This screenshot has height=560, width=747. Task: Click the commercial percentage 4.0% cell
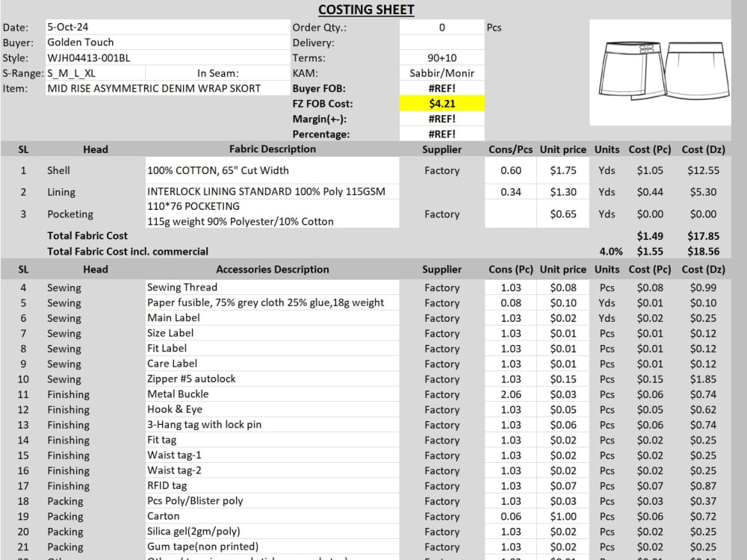point(611,251)
